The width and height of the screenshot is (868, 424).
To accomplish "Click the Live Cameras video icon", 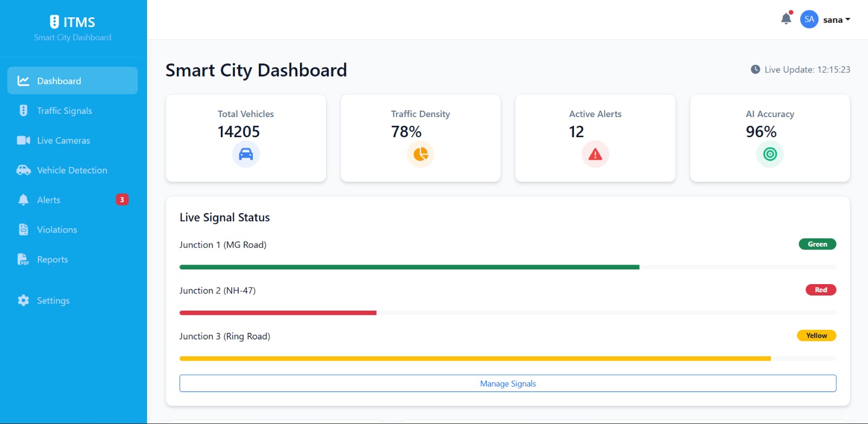I will click(23, 140).
